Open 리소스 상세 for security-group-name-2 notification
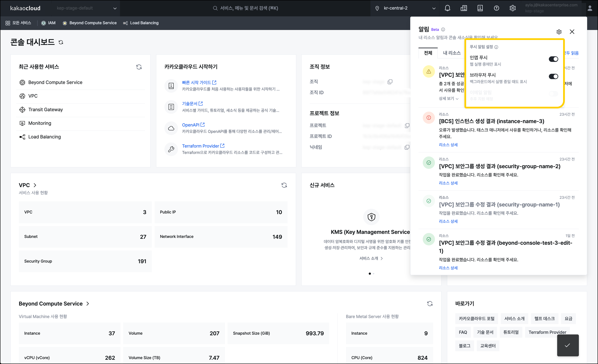 (448, 183)
